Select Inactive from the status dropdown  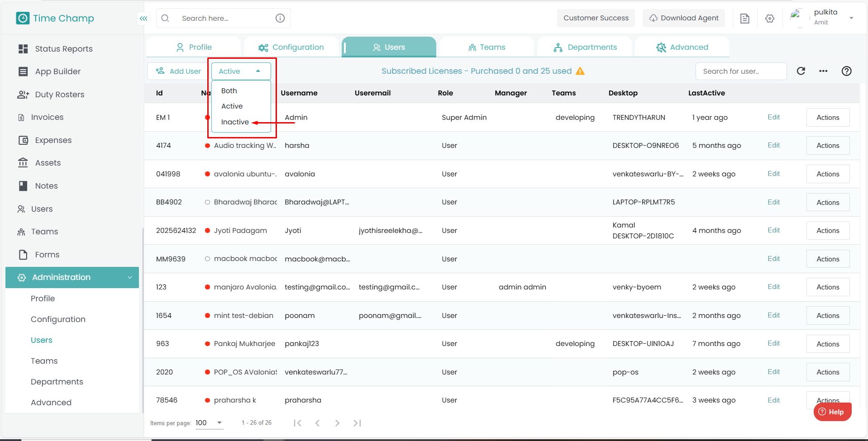(235, 122)
